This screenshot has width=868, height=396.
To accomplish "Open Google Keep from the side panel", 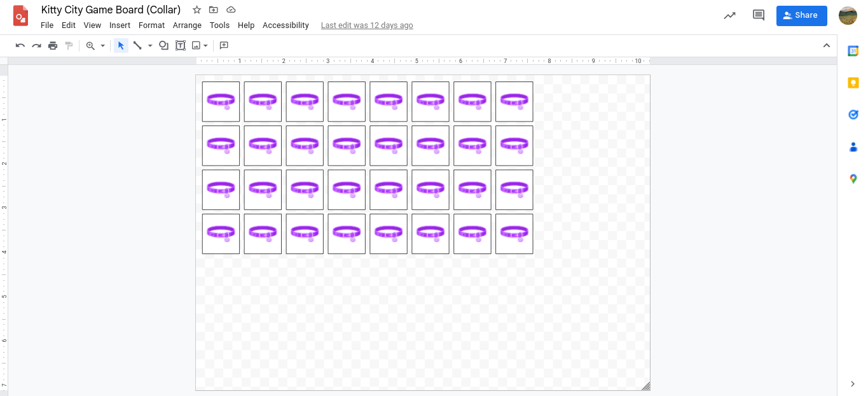I will [852, 83].
